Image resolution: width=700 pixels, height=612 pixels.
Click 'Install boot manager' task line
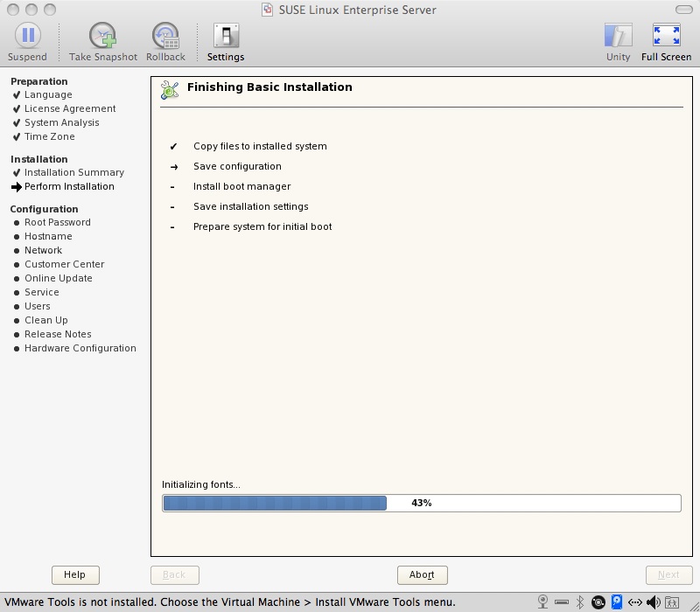pyautogui.click(x=242, y=186)
